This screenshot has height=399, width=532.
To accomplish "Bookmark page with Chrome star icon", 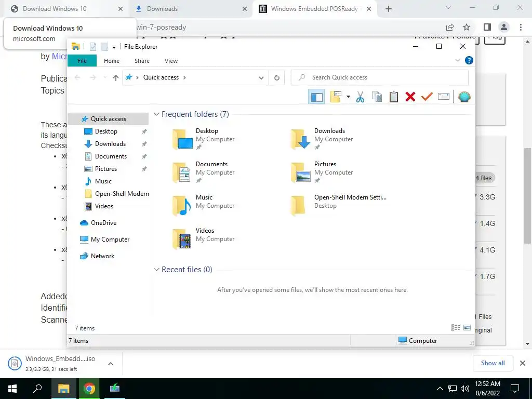I will coord(467,27).
